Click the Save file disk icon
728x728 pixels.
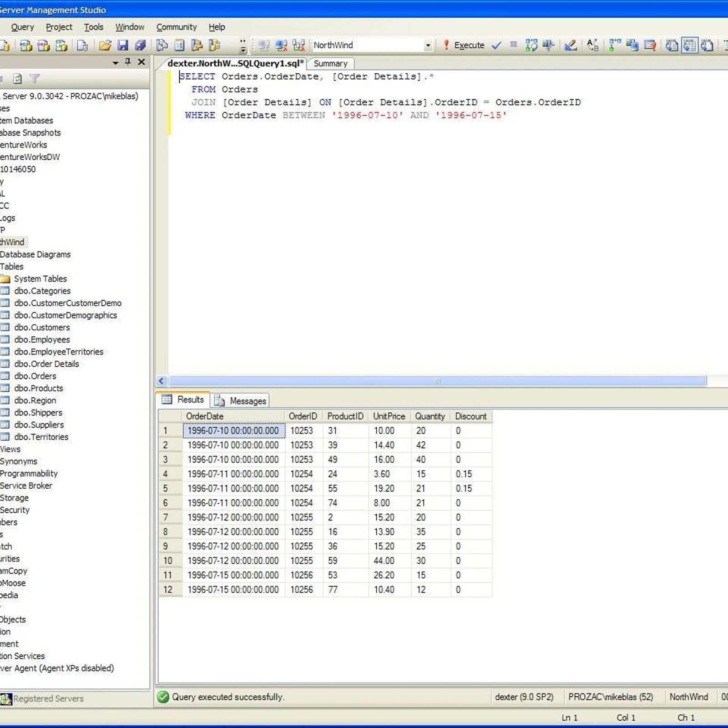tap(122, 45)
